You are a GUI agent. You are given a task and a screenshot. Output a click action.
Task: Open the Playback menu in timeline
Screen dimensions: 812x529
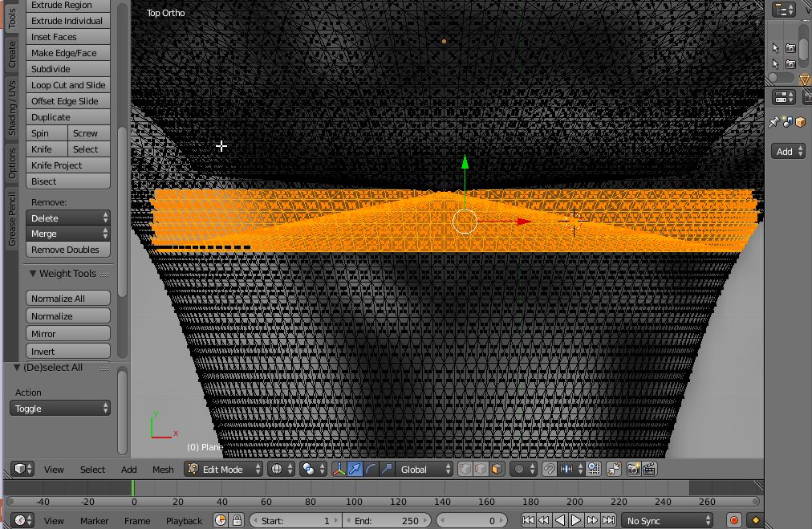point(184,521)
